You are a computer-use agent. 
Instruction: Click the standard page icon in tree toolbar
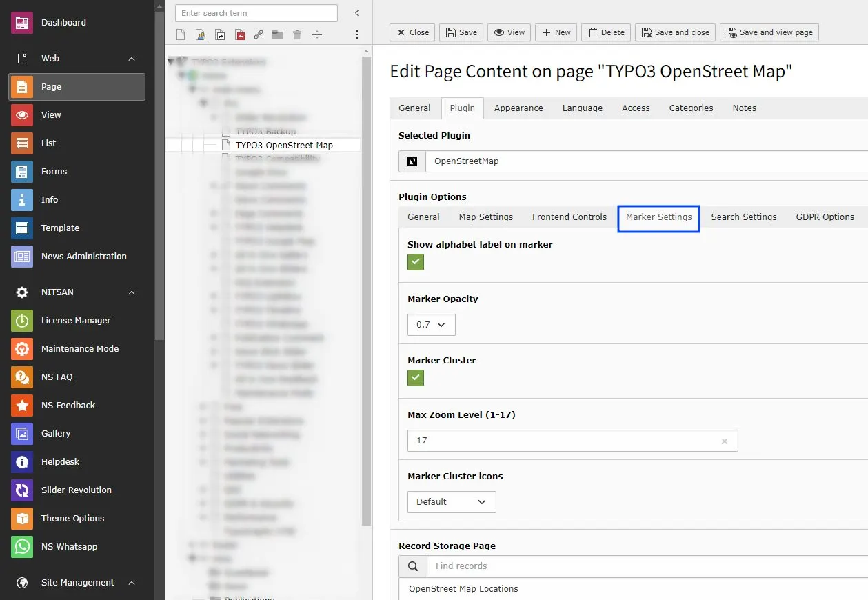click(x=181, y=34)
